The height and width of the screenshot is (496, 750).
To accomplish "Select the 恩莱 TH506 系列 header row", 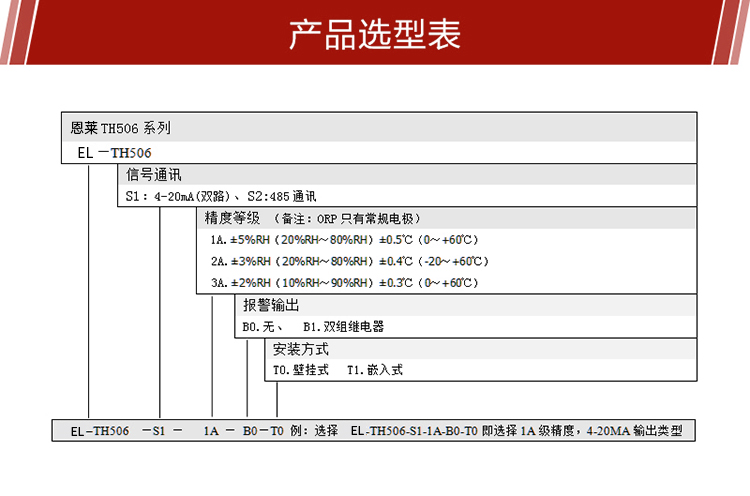I will coord(379,128).
